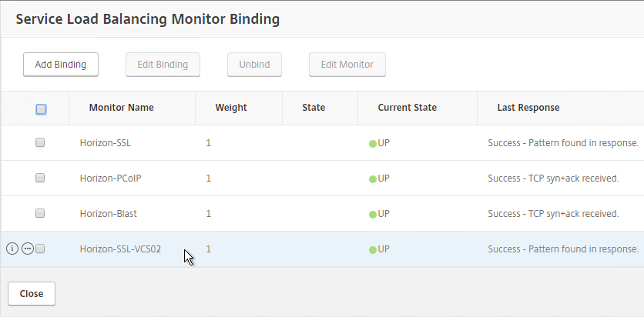Screen dimensions: 644x317
Task: Open the more-options ellipsis icon on Horizon-SSL-VCS02
Action: coord(28,249)
